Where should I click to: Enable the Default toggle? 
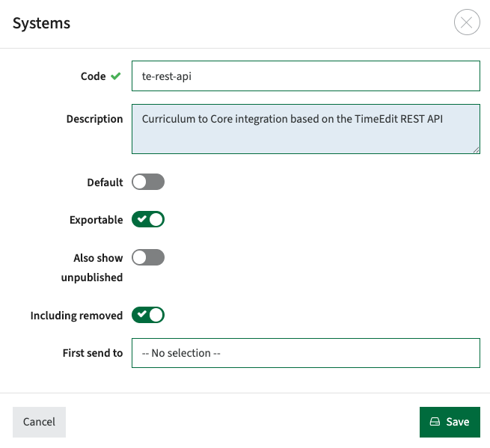click(x=148, y=182)
